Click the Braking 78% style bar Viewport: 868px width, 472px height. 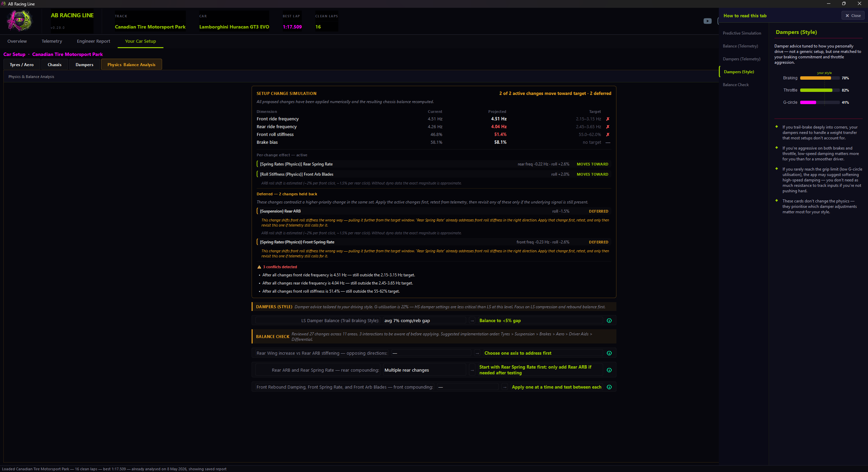tap(820, 78)
